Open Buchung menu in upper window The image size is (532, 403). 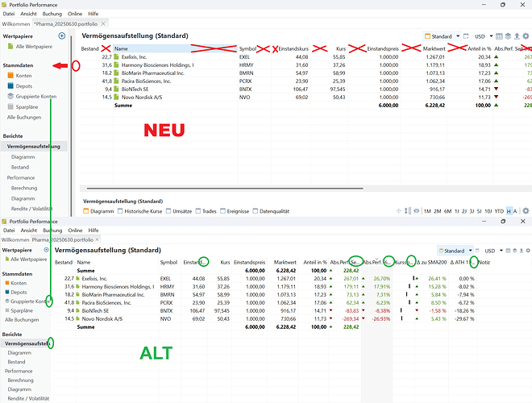tap(52, 14)
